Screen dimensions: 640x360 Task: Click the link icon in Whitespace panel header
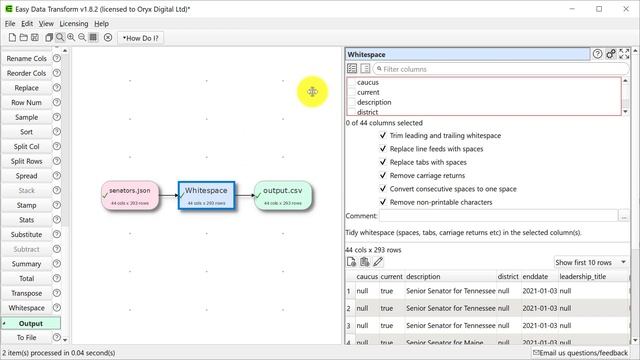(611, 54)
